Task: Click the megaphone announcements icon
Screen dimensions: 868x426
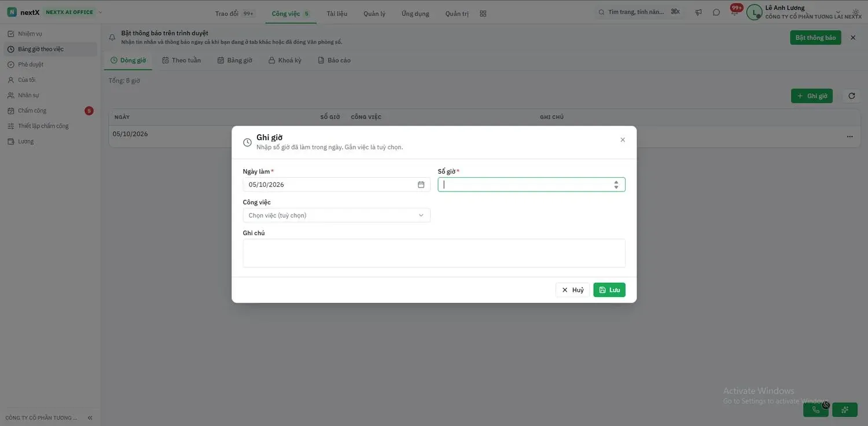Action: 698,12
